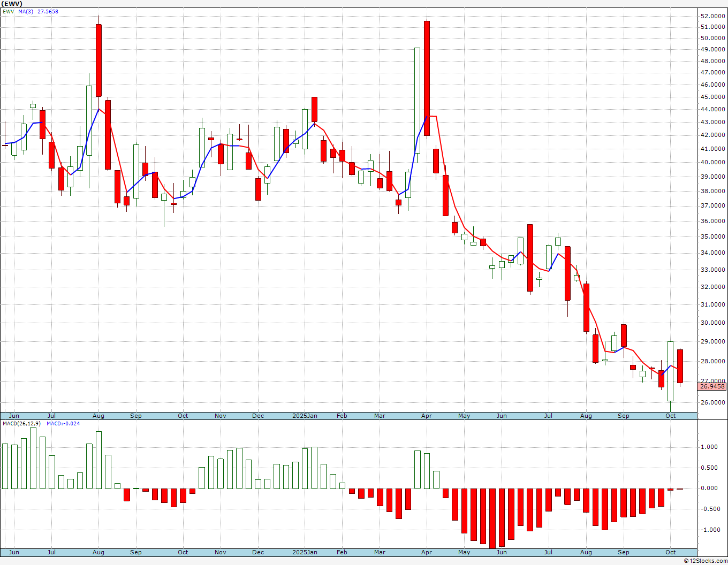The height and width of the screenshot is (565, 728).
Task: Click Mar on the MACD panel date axis
Action: click(380, 552)
